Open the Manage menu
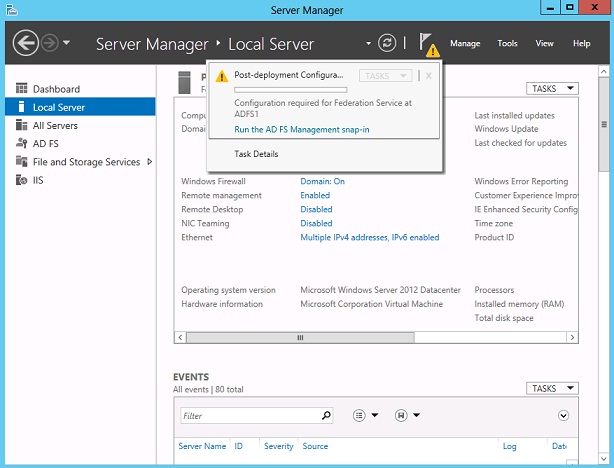Viewport: 614px width, 468px height. point(465,43)
